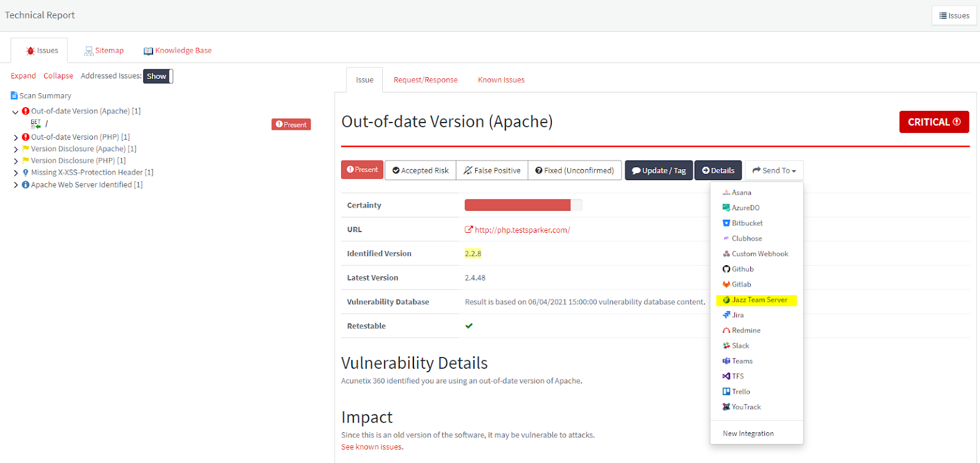
Task: Click the external link icon beside URL
Action: coord(469,230)
